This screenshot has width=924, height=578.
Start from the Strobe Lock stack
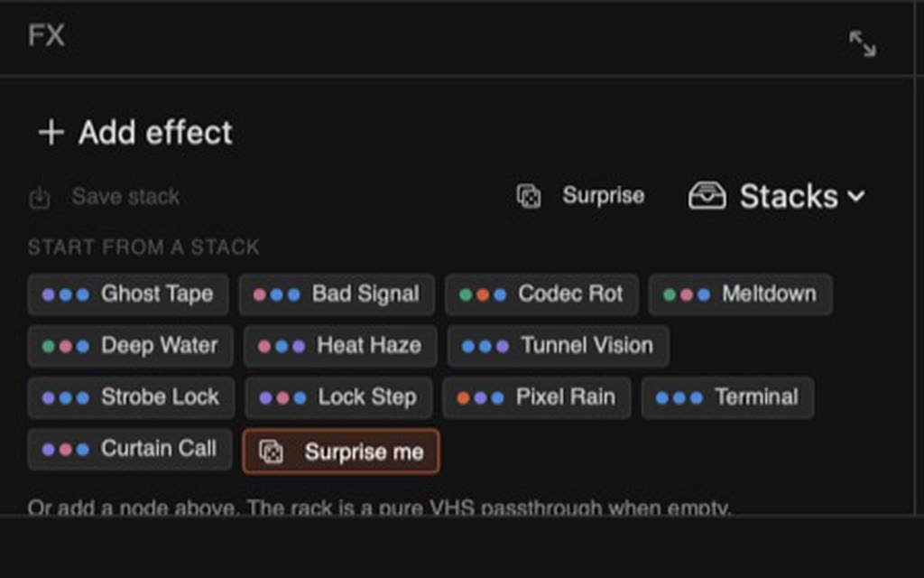click(131, 397)
